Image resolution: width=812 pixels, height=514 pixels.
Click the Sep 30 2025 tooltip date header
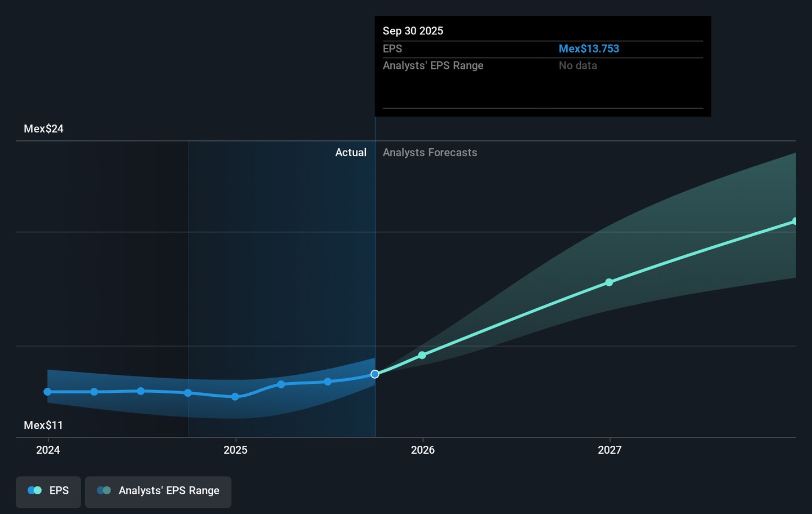[413, 31]
